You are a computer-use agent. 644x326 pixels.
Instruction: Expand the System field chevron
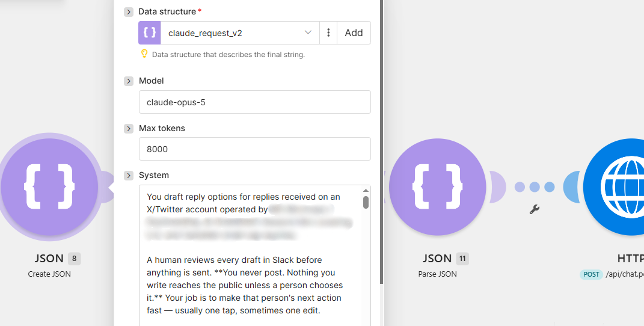pos(129,175)
